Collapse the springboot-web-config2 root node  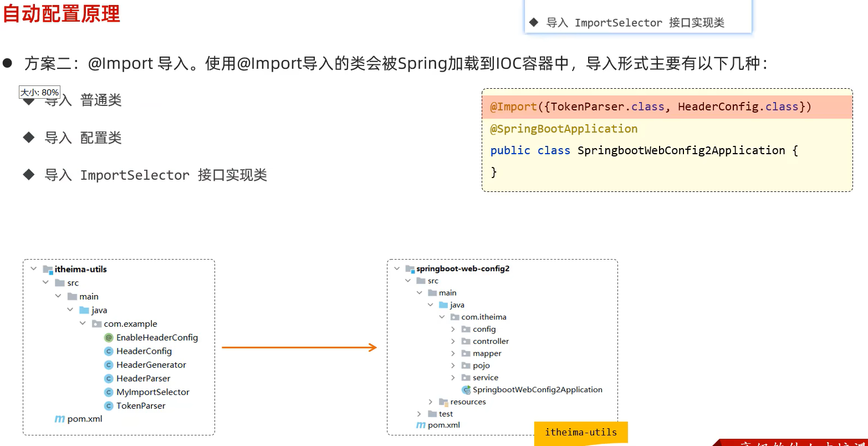pos(397,268)
